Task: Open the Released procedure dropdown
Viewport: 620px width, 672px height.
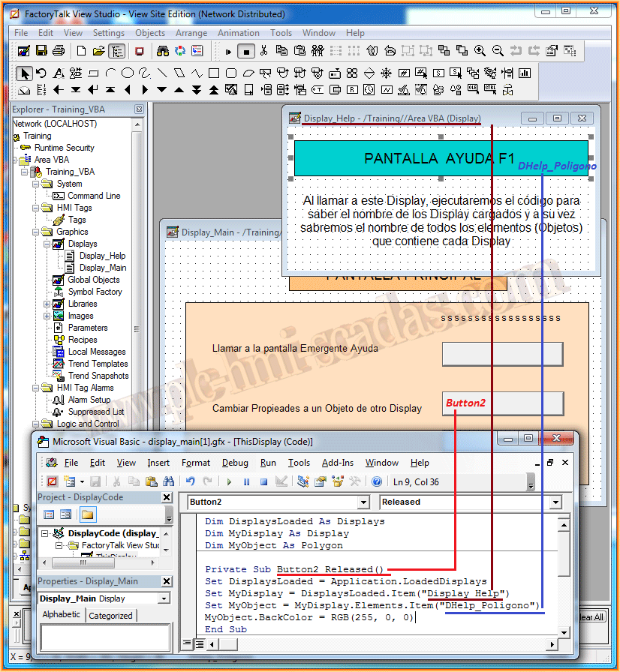Action: tap(555, 502)
